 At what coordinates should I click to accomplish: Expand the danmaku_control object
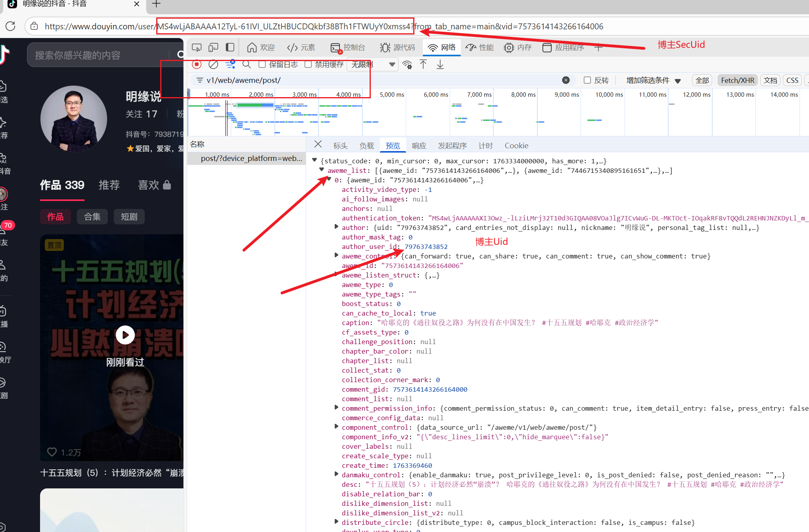point(336,474)
